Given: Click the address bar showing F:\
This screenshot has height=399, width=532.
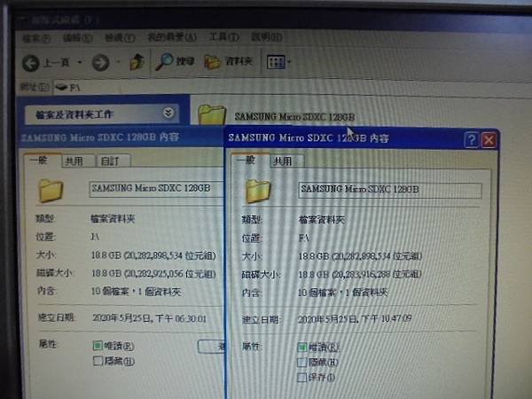Looking at the screenshot, I should point(292,88).
